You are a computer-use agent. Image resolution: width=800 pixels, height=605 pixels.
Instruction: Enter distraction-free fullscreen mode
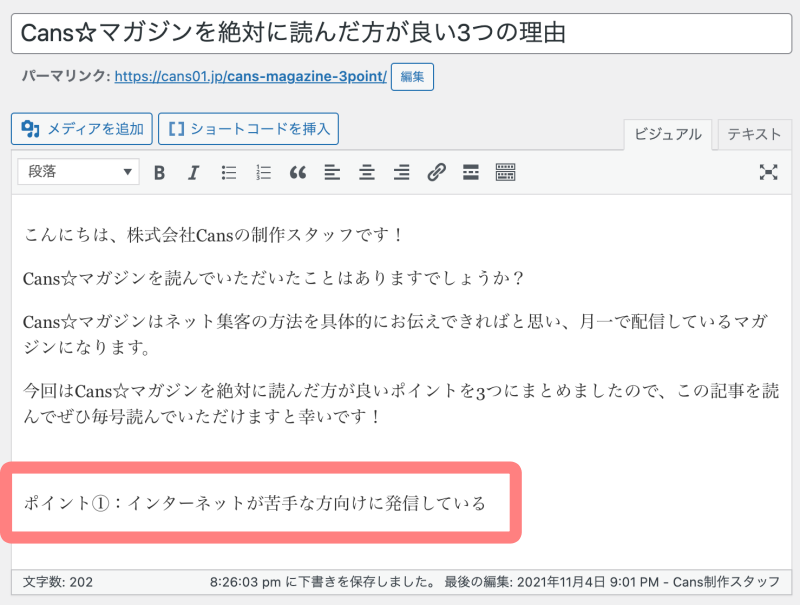point(768,172)
